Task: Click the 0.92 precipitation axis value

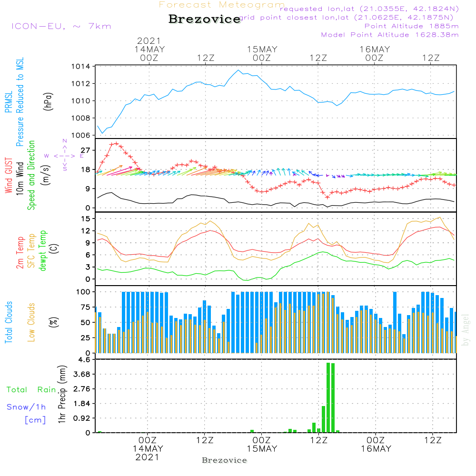Action: [x=82, y=418]
